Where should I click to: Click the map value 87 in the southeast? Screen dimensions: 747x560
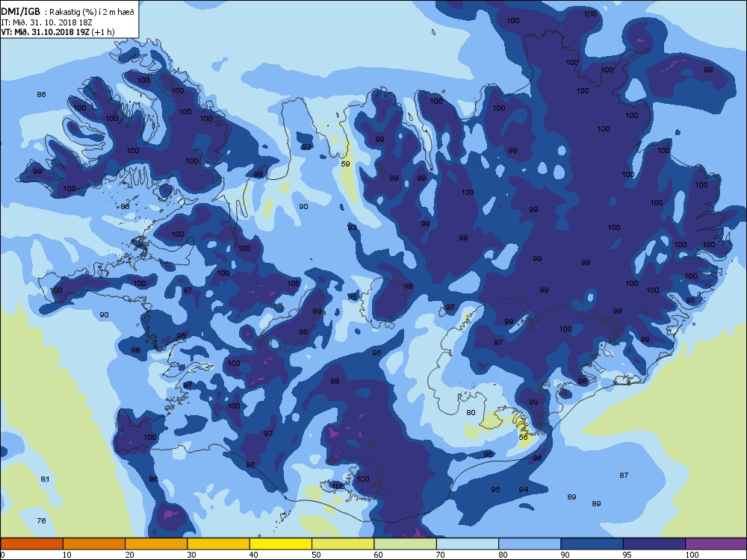click(x=624, y=475)
